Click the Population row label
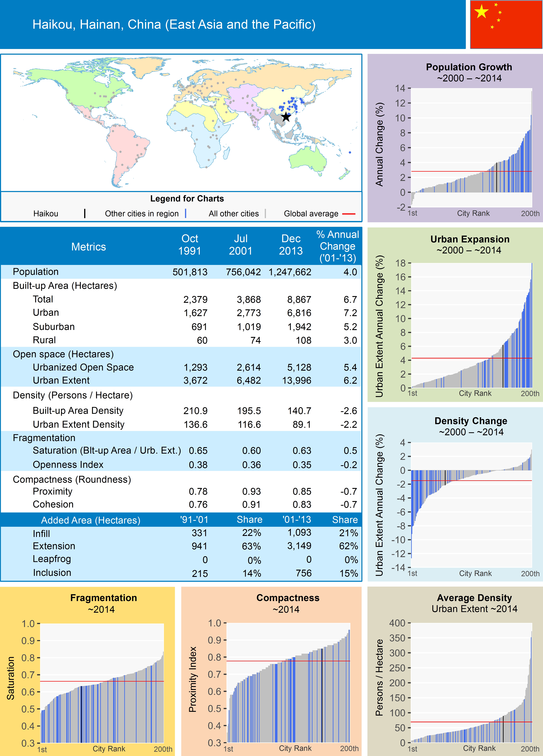 tap(36, 272)
